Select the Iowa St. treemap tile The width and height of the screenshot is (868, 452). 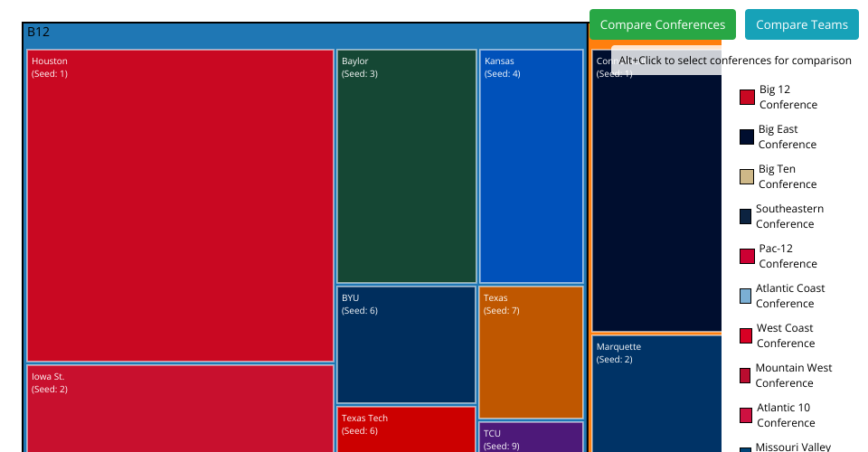[x=181, y=407]
